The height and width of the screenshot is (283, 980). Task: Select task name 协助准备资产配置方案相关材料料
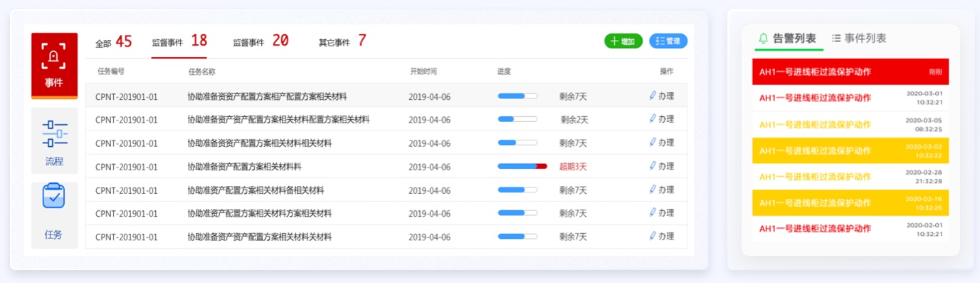tap(244, 167)
